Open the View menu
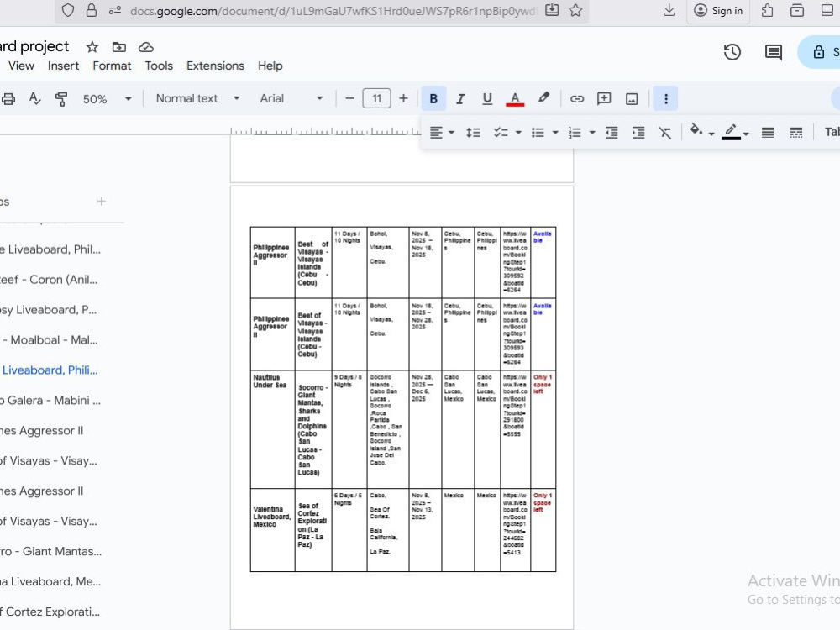The height and width of the screenshot is (630, 840). tap(21, 66)
